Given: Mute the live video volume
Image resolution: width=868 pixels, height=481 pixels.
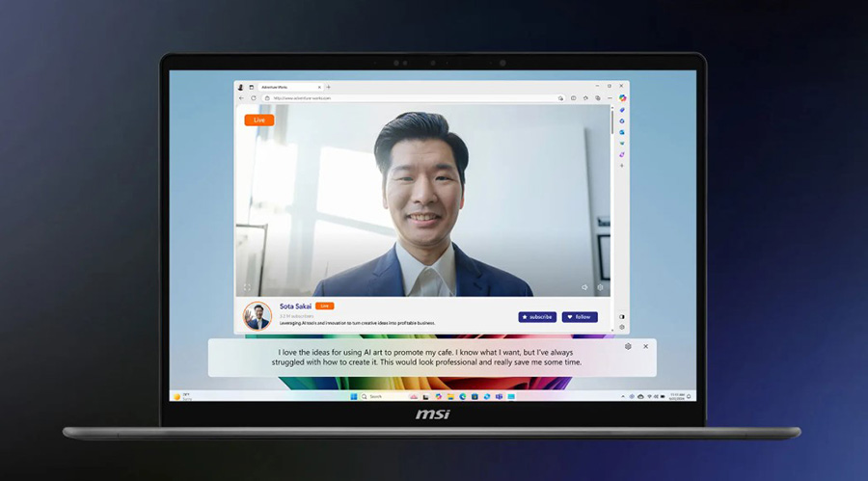Looking at the screenshot, I should tap(584, 287).
